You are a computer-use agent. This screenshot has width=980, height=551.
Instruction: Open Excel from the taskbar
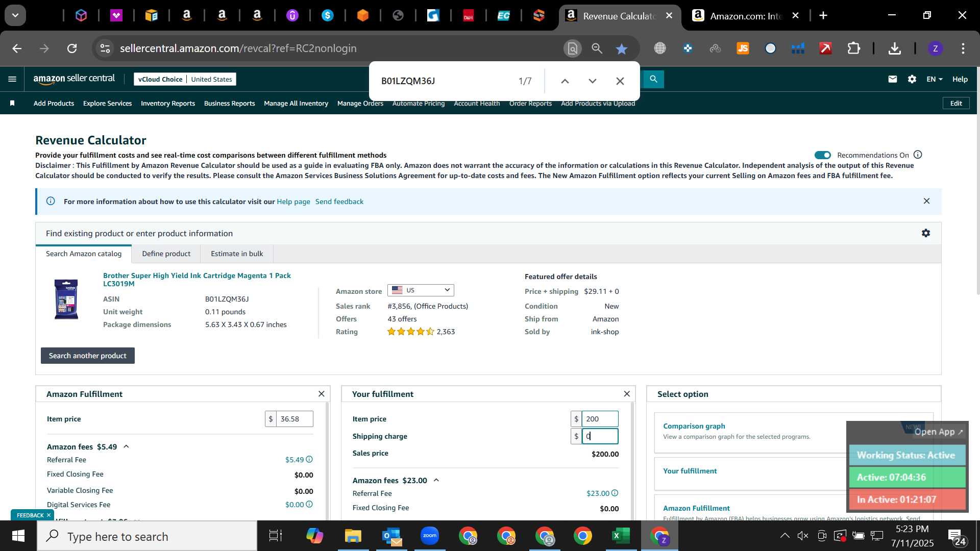pyautogui.click(x=620, y=536)
